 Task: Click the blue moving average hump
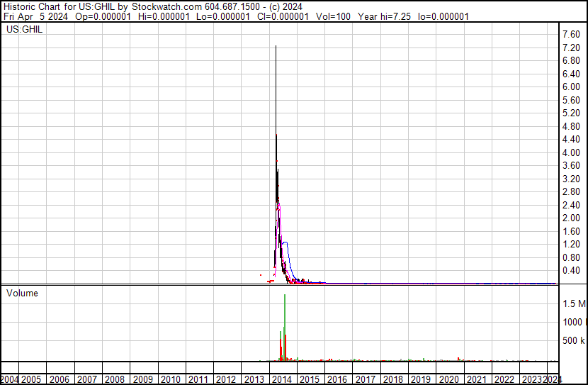click(285, 243)
